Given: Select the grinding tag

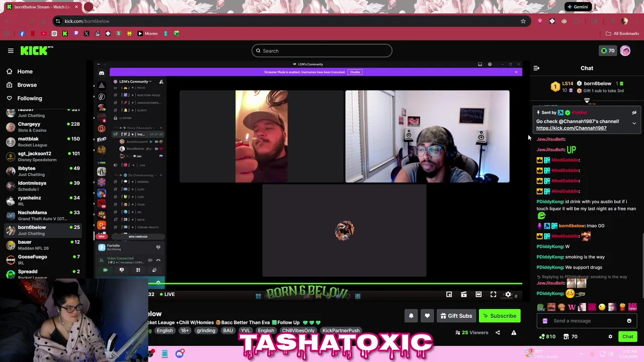Looking at the screenshot, I should tap(206, 331).
